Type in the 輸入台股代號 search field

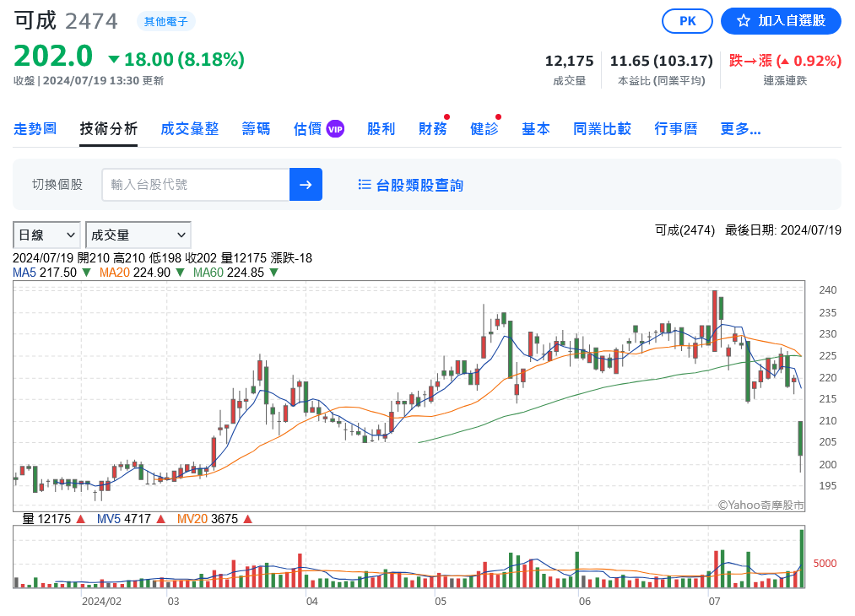(x=195, y=185)
